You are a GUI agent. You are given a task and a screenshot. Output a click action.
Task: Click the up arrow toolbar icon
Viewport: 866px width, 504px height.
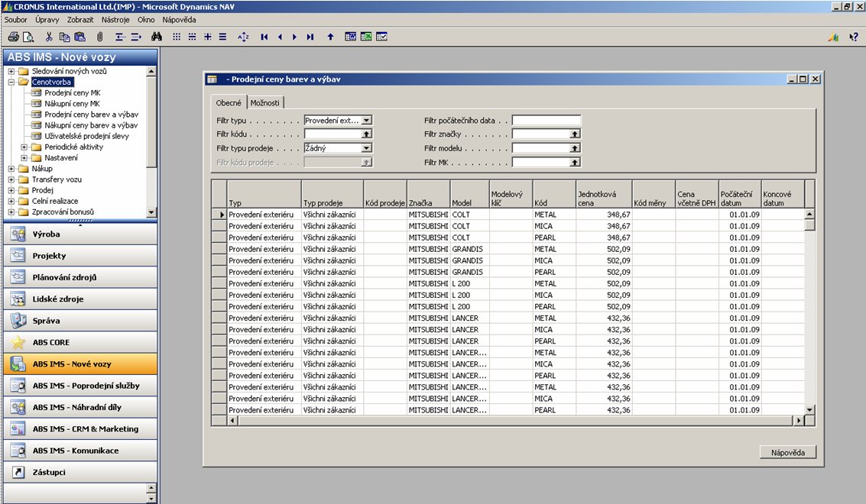[x=330, y=37]
